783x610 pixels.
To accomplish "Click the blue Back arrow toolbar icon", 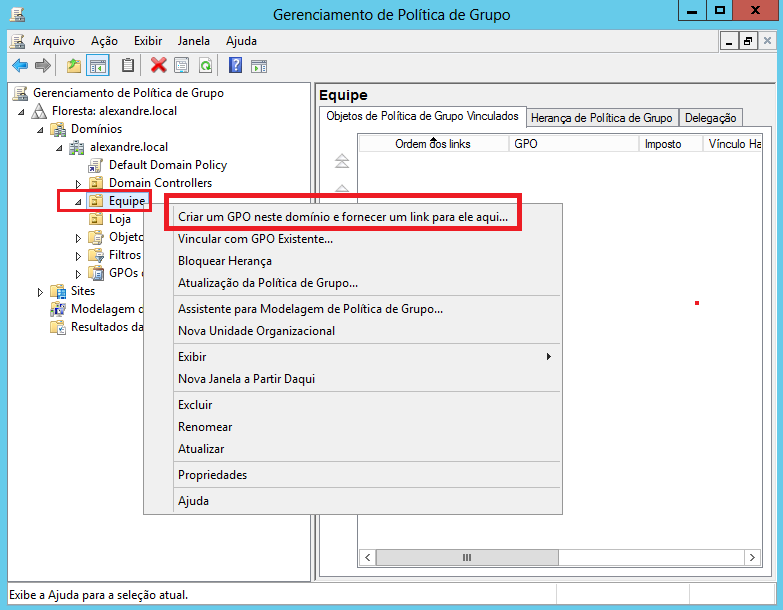I will click(x=20, y=65).
